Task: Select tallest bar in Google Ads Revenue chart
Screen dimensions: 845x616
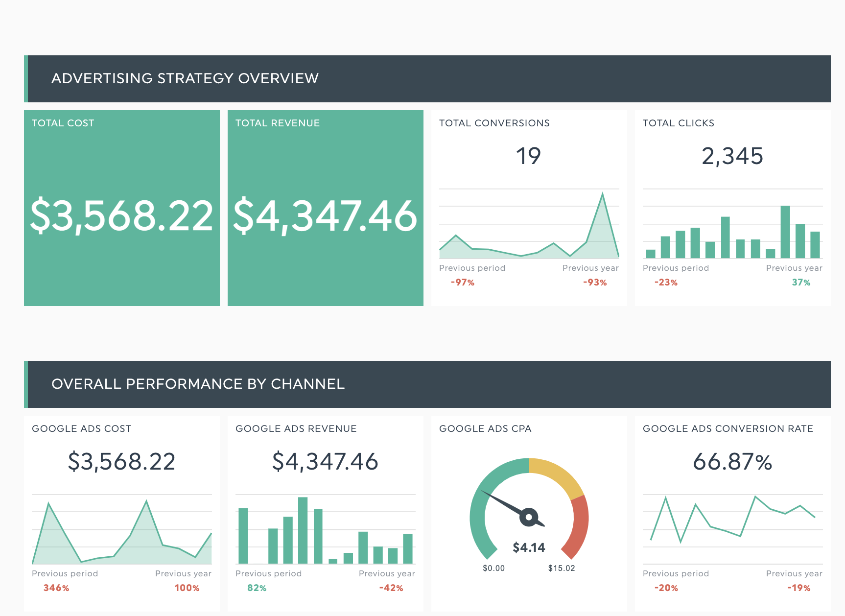Action: 303,530
